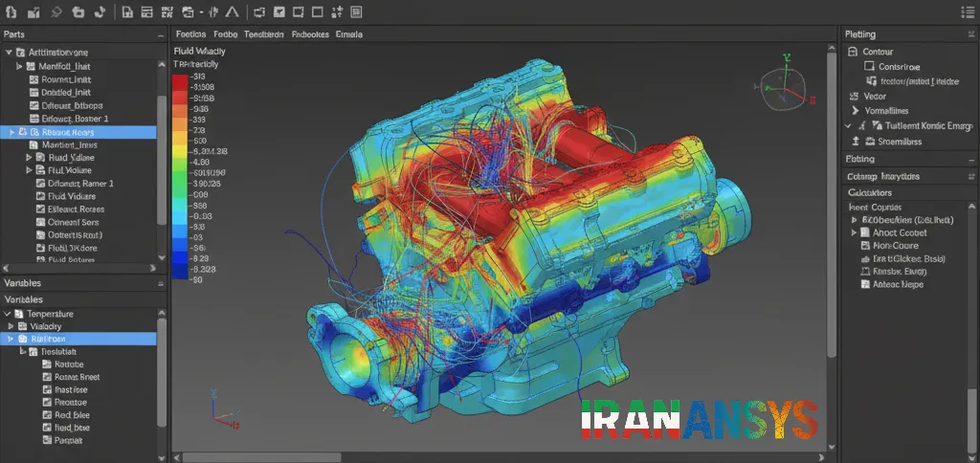Click the icon next to 'Non-Coure' in the right list
Image resolution: width=980 pixels, height=463 pixels.
tap(865, 246)
